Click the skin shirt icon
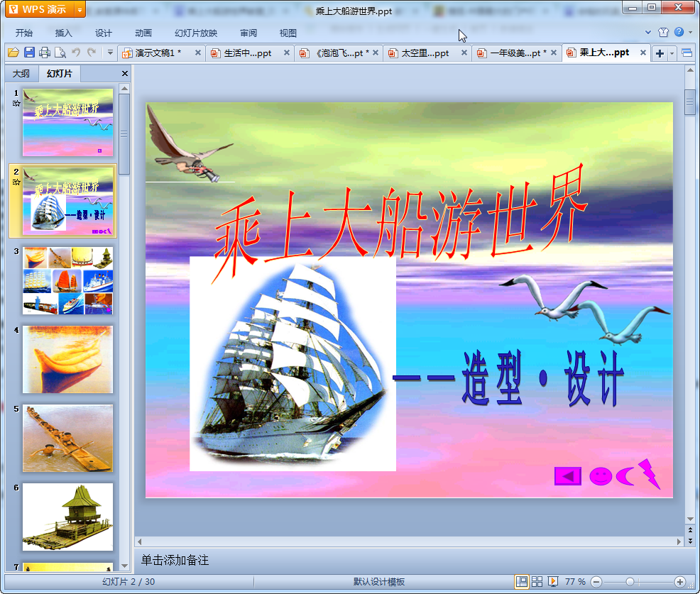The image size is (700, 594). pyautogui.click(x=663, y=32)
